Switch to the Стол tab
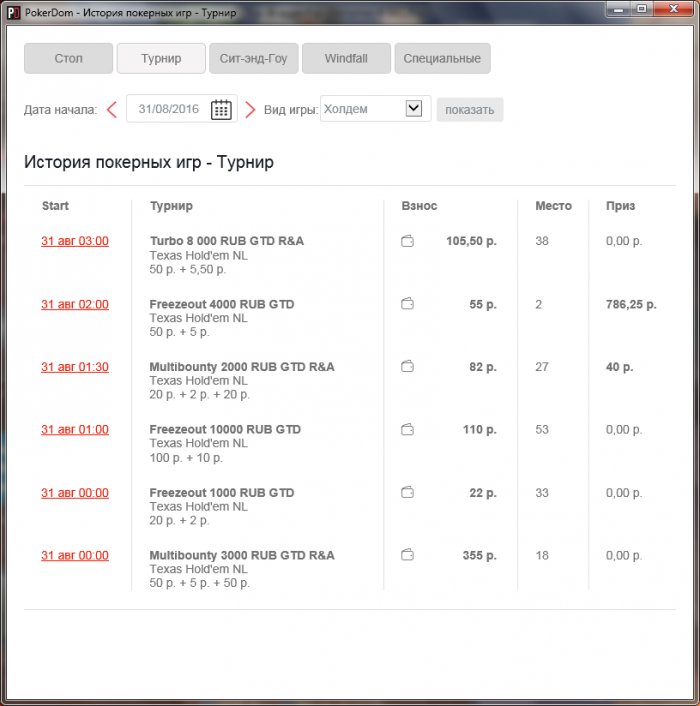 coord(68,59)
